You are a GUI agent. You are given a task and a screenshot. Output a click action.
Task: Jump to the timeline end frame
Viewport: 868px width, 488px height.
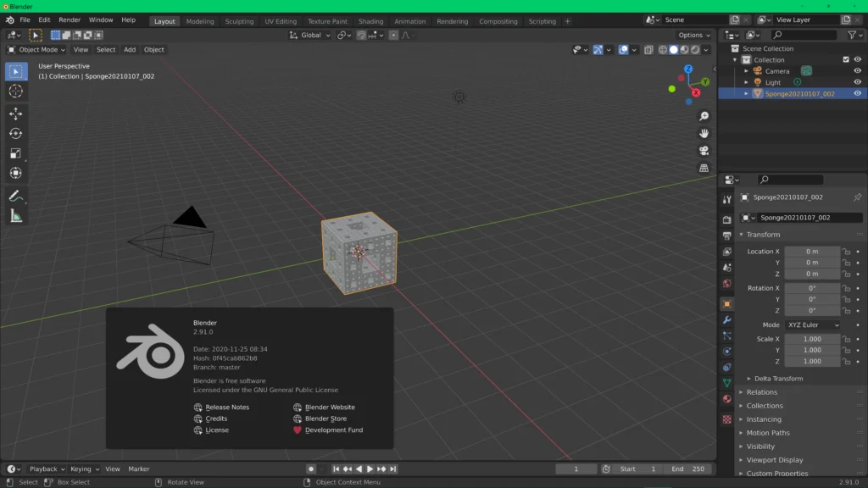click(x=392, y=469)
